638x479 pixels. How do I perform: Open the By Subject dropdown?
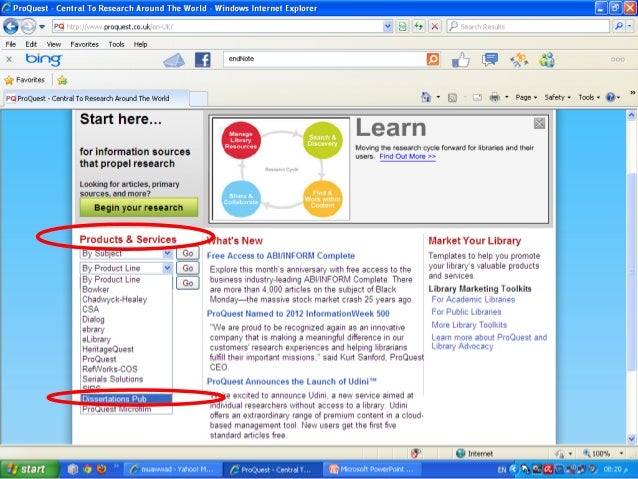(x=127, y=254)
